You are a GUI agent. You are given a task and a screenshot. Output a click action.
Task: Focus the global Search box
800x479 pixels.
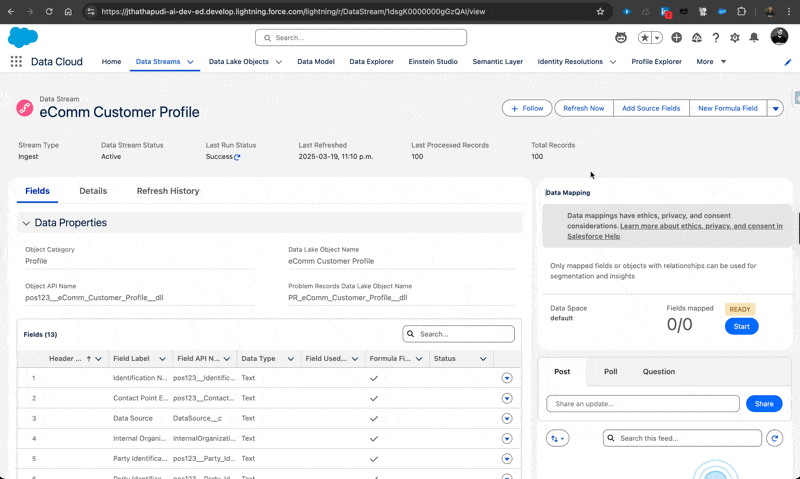[361, 37]
